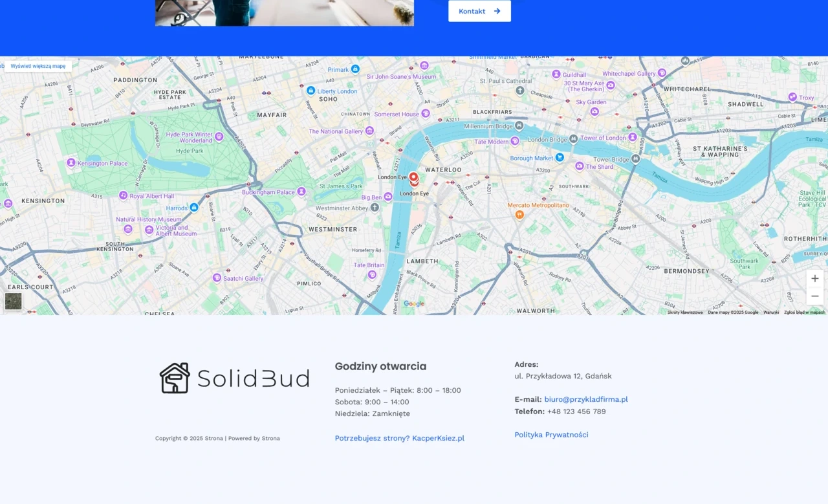Select the Whitechapel Gallery marker

pyautogui.click(x=662, y=73)
